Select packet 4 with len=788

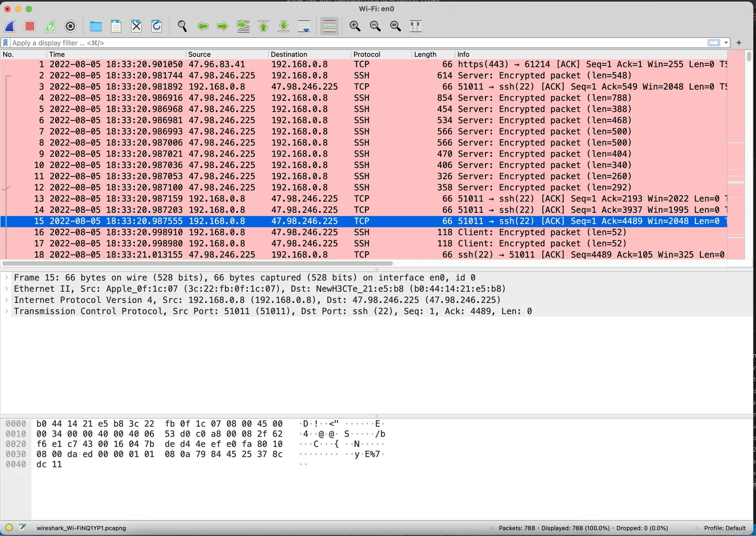364,98
